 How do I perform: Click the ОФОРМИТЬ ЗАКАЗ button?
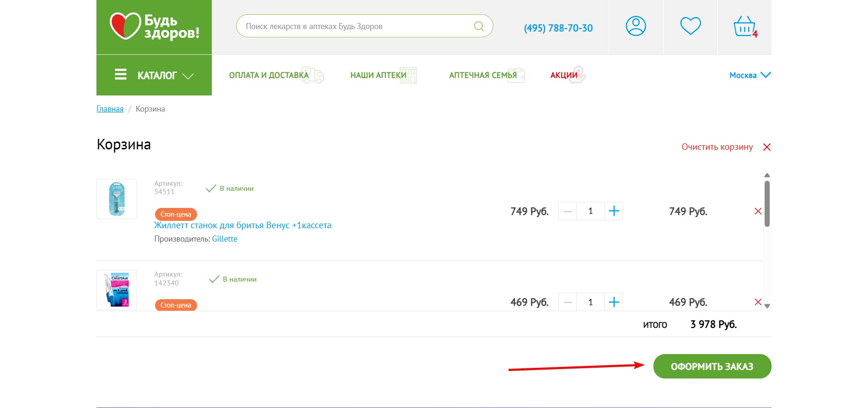pos(712,367)
